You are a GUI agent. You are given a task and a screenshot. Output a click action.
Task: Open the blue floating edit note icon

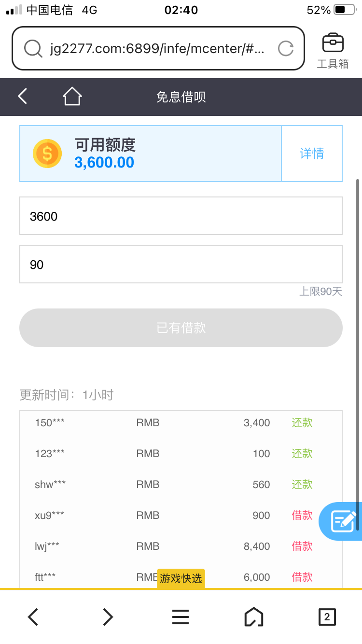(x=344, y=521)
